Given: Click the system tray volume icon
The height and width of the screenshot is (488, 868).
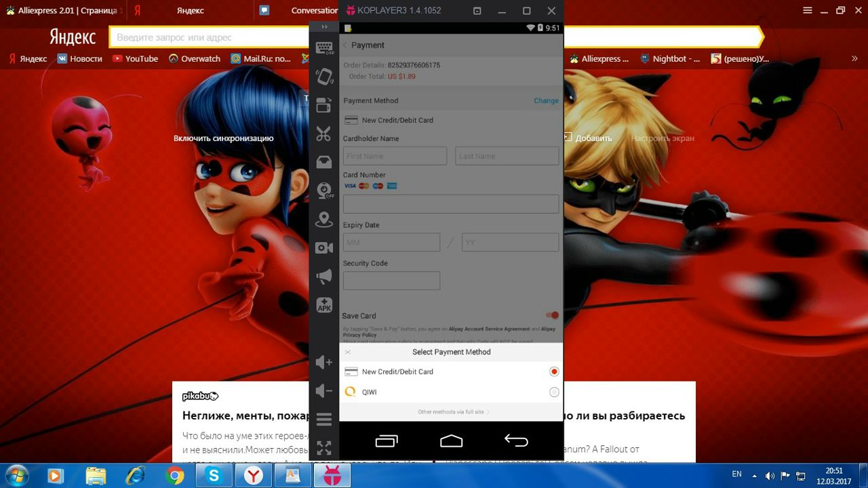Looking at the screenshot, I should click(770, 476).
